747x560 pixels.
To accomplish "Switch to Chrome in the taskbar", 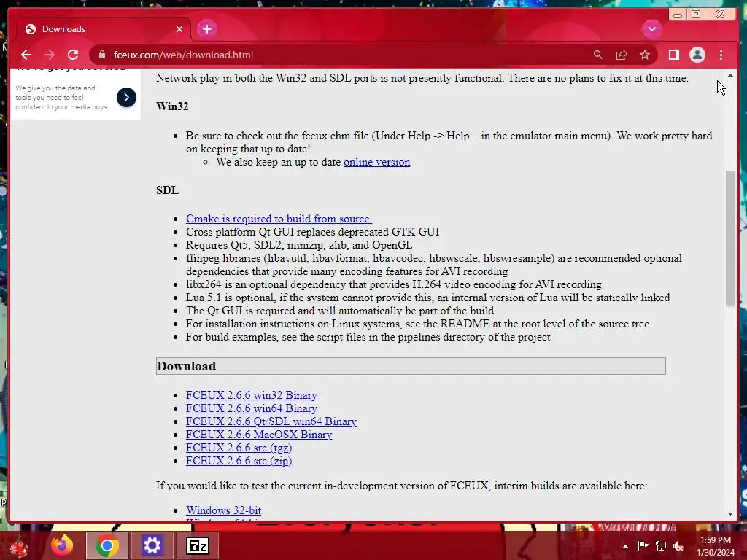I will tap(107, 545).
